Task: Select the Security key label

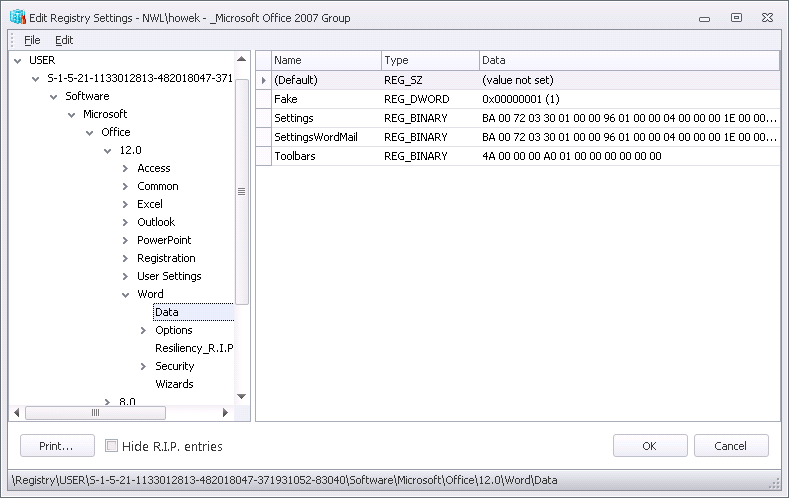Action: [175, 366]
